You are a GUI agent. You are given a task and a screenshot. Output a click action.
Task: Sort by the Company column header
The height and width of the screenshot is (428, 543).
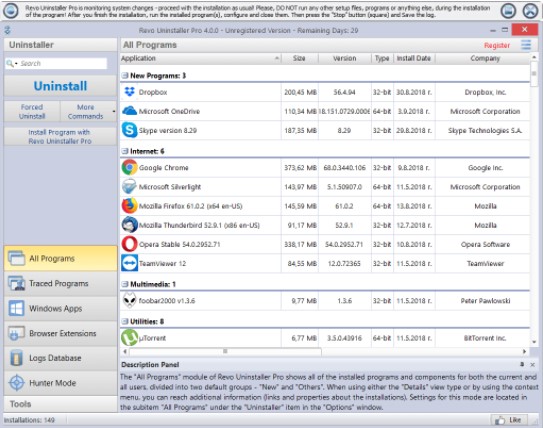(x=485, y=58)
